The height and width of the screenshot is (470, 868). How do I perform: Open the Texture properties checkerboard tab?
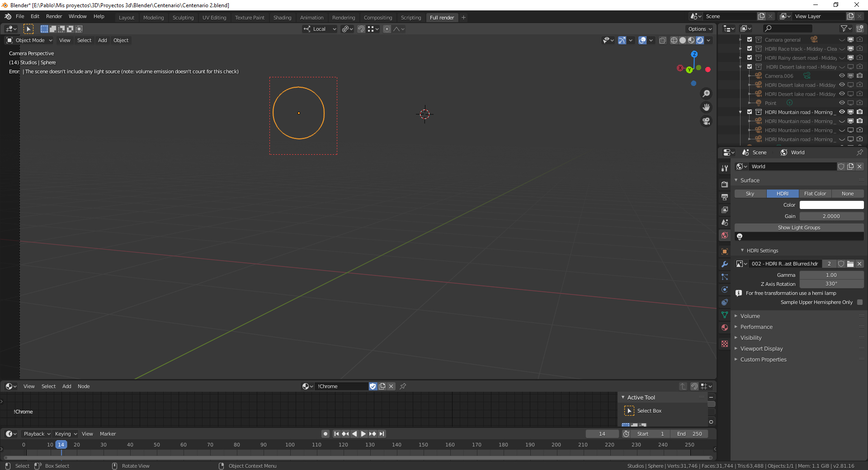725,344
